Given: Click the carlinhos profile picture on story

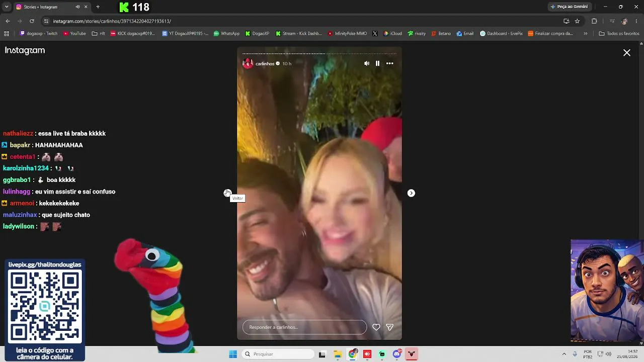Looking at the screenshot, I should [248, 63].
